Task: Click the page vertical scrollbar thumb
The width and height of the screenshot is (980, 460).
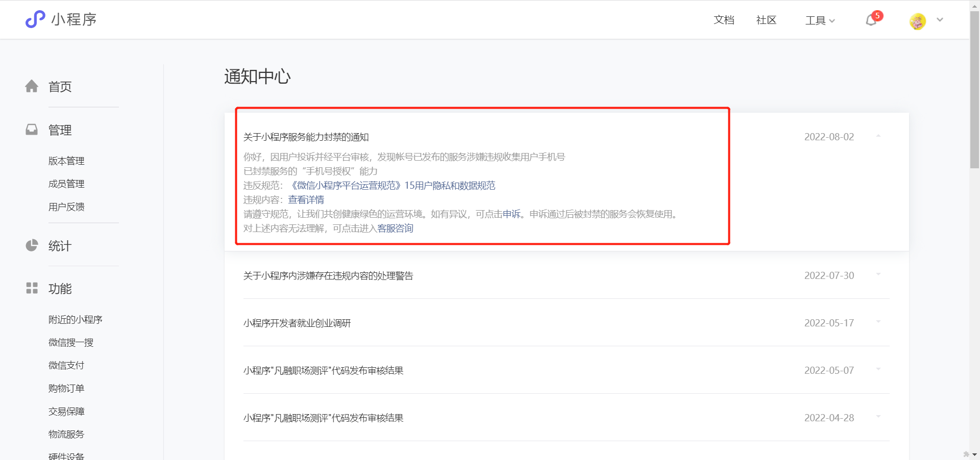Action: point(974,89)
